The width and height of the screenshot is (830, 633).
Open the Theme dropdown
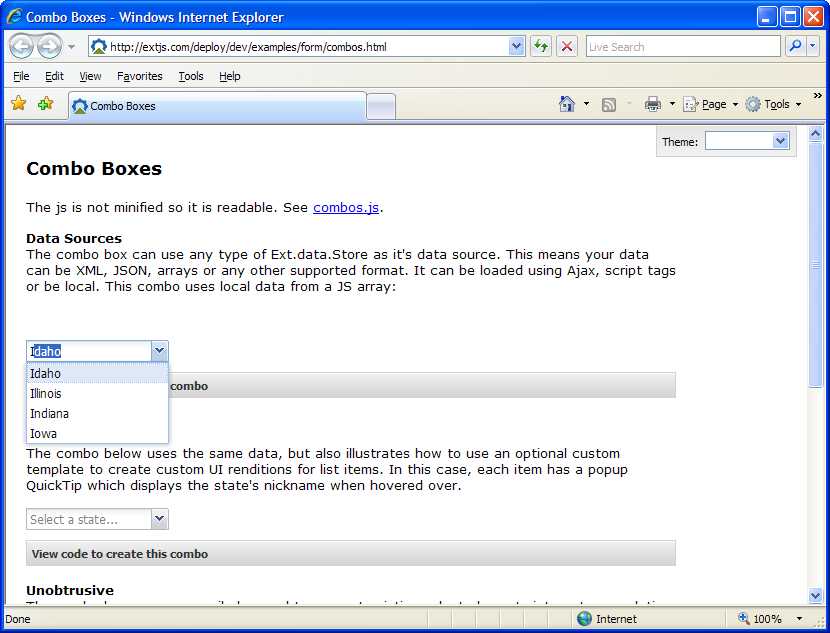(x=781, y=142)
